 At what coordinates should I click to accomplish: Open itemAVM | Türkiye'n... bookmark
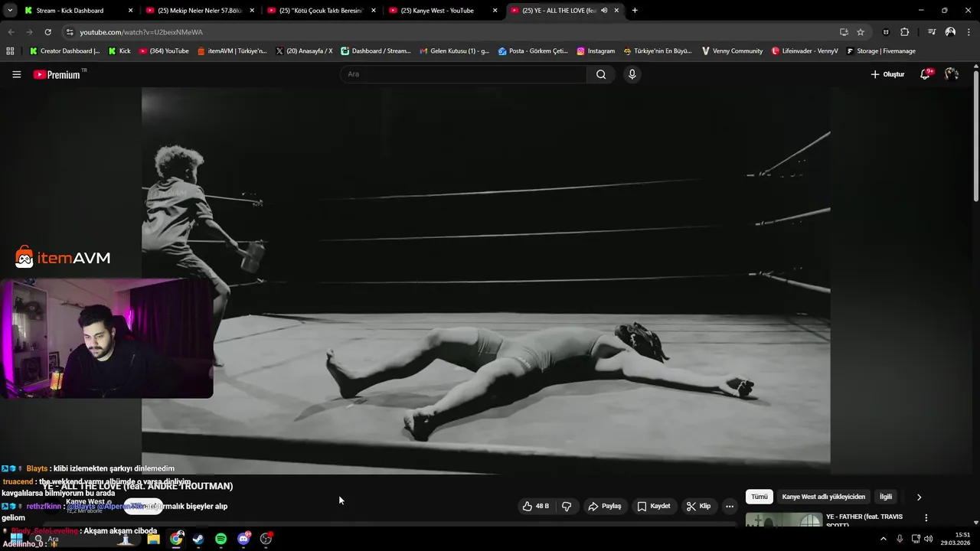232,51
